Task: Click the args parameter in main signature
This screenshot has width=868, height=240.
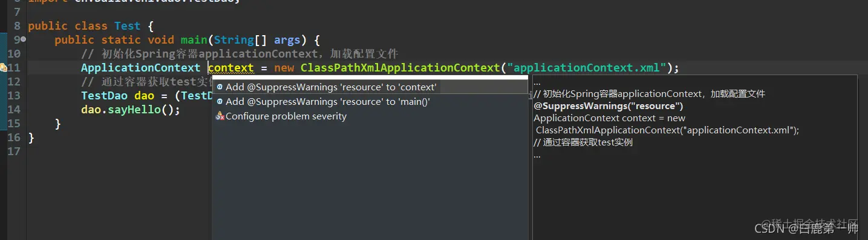Action: (x=287, y=40)
